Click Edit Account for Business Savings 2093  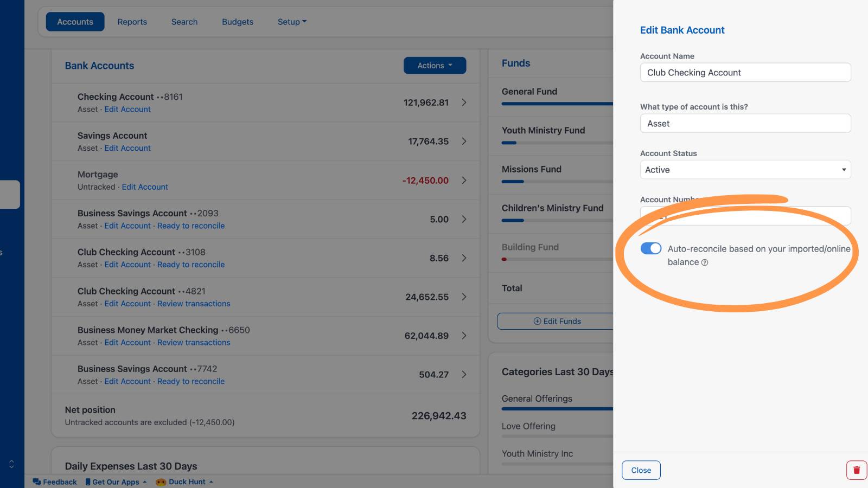coord(127,226)
